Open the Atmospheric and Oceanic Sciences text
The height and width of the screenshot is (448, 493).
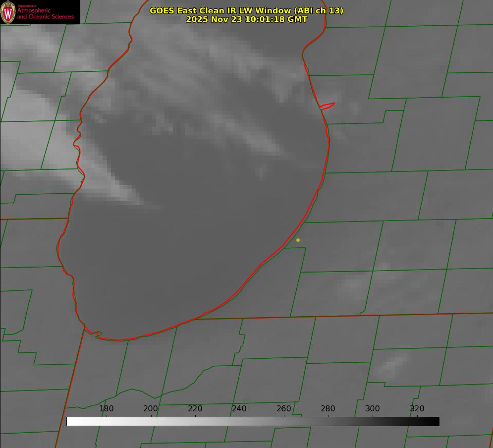pos(45,13)
